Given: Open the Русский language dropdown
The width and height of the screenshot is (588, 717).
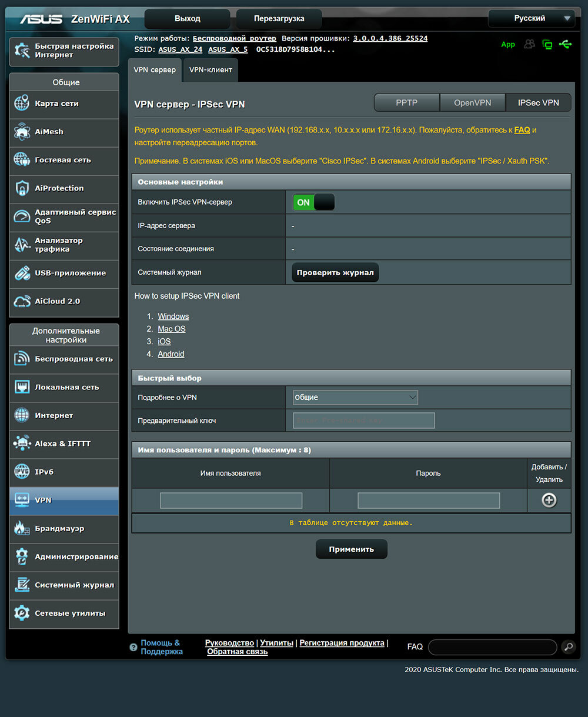Looking at the screenshot, I should pyautogui.click(x=531, y=18).
